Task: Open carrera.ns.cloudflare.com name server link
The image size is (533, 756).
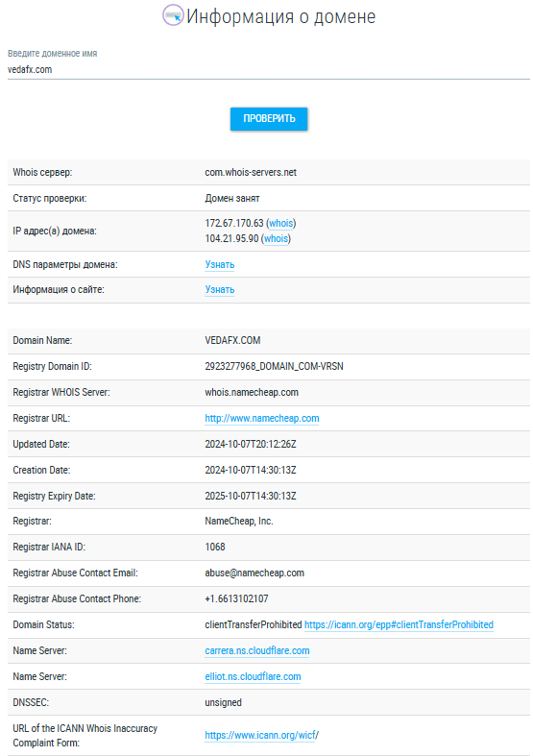Action: 257,651
